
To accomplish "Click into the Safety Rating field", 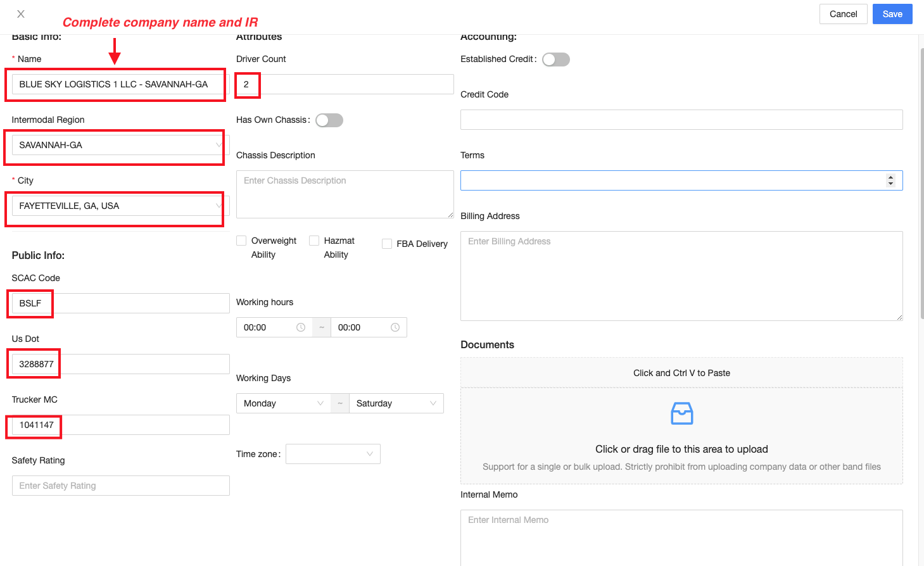I will click(120, 486).
